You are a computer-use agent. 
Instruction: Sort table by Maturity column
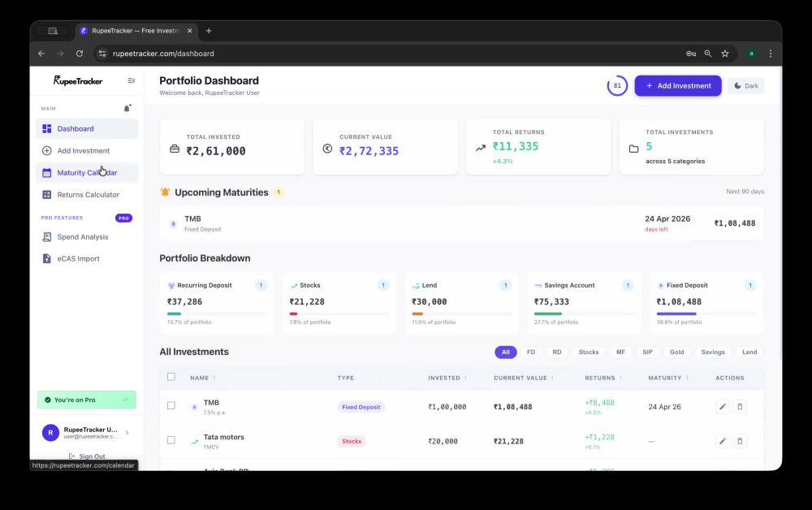pyautogui.click(x=668, y=378)
